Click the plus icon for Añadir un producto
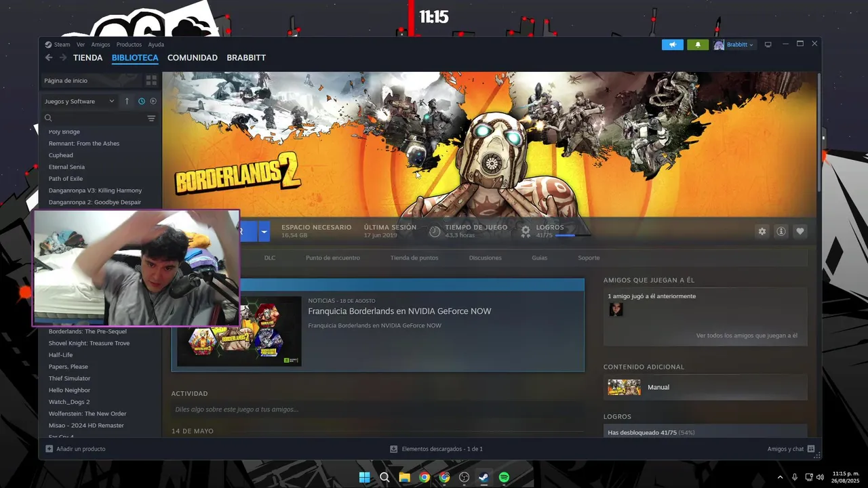Image resolution: width=868 pixels, height=488 pixels. click(x=49, y=449)
